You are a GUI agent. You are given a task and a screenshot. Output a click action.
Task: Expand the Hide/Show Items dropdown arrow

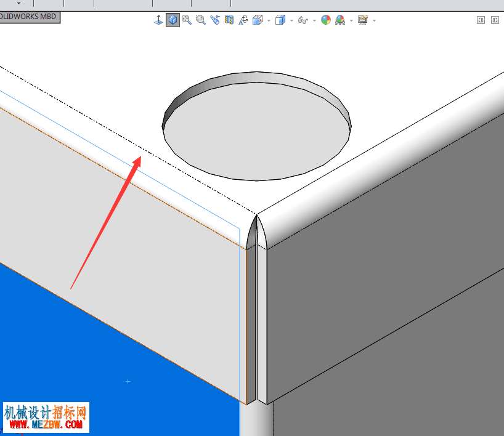[314, 20]
